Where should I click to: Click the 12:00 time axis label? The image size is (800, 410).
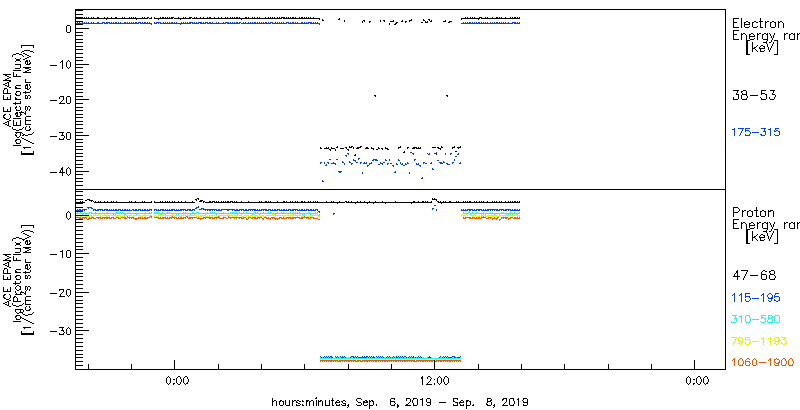434,380
